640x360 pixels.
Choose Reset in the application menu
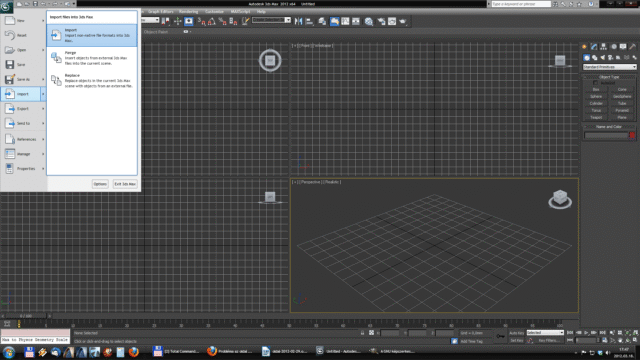[23, 35]
